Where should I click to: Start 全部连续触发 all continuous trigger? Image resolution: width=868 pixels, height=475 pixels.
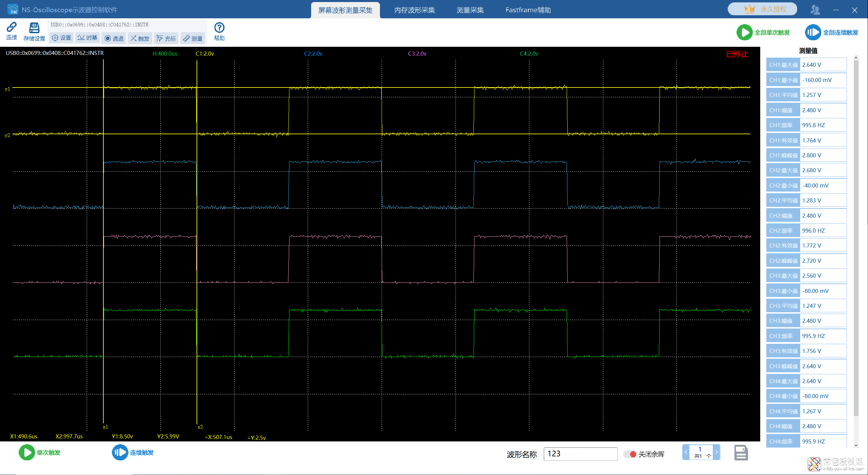pos(832,33)
